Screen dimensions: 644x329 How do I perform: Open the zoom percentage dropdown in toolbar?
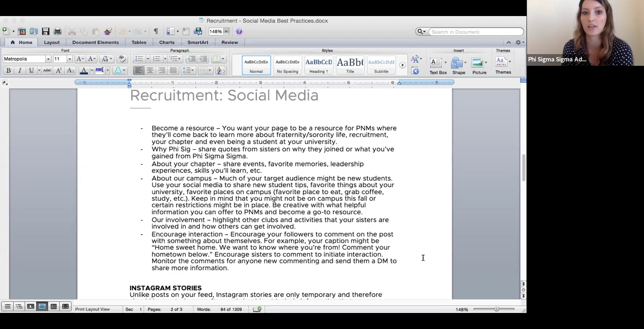point(226,32)
